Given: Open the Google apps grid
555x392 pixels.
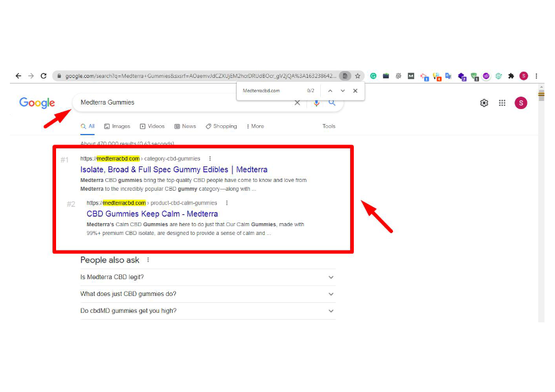Looking at the screenshot, I should [x=502, y=103].
